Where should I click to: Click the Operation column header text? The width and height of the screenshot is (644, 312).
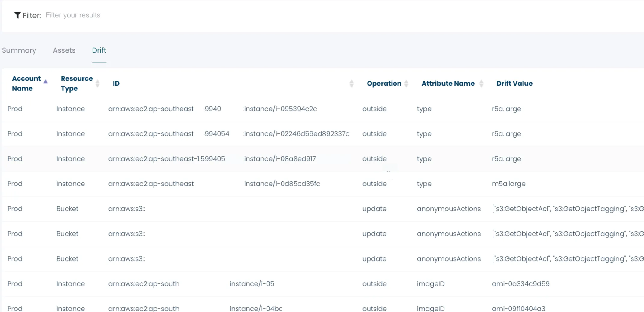(384, 84)
